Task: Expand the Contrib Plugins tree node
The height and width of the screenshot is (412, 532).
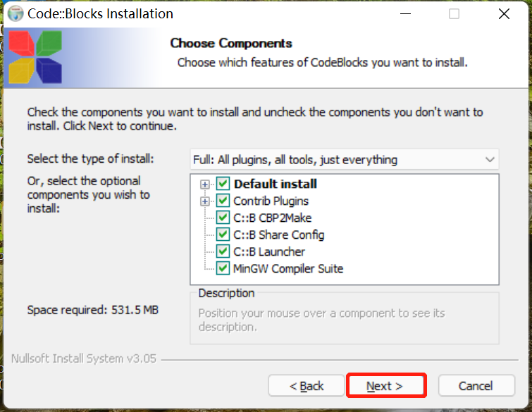Action: tap(205, 201)
